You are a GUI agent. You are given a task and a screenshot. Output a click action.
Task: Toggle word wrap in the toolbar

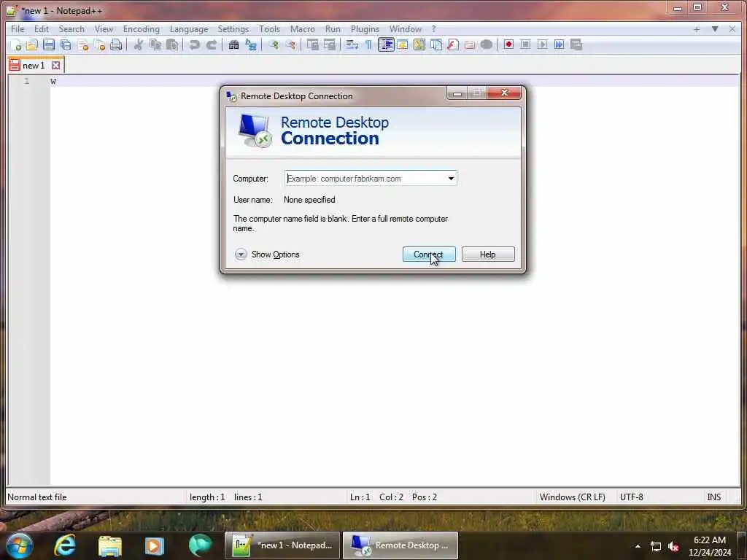click(352, 44)
